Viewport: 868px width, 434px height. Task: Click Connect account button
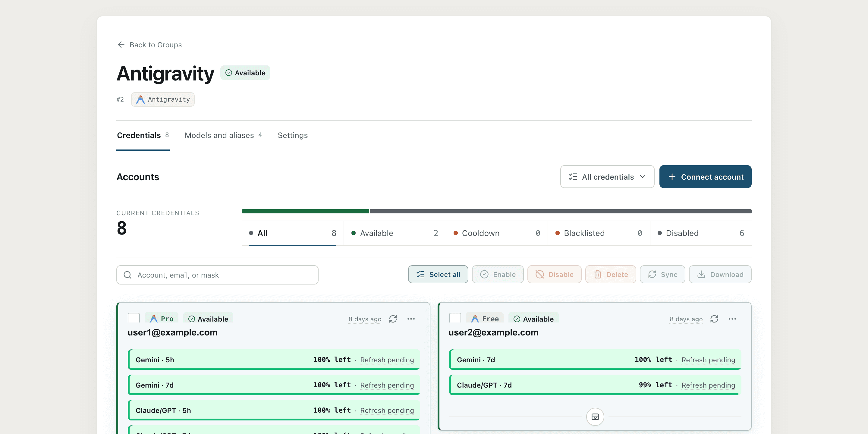[705, 177]
